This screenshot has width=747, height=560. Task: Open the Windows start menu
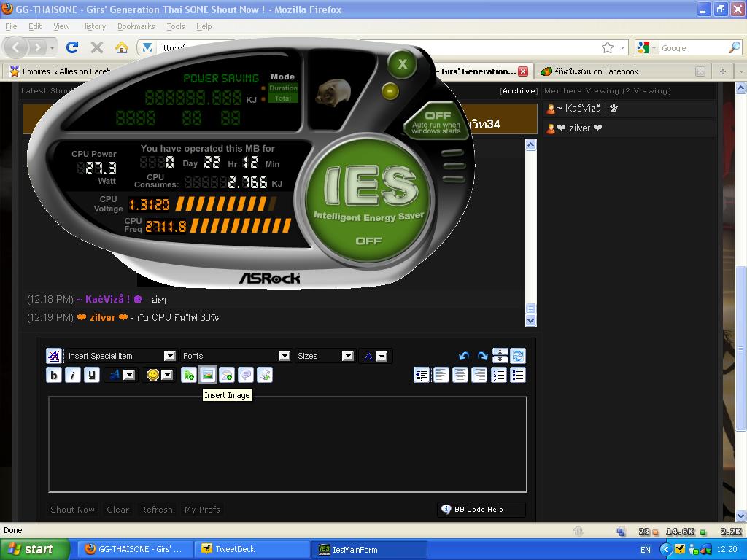[35, 549]
